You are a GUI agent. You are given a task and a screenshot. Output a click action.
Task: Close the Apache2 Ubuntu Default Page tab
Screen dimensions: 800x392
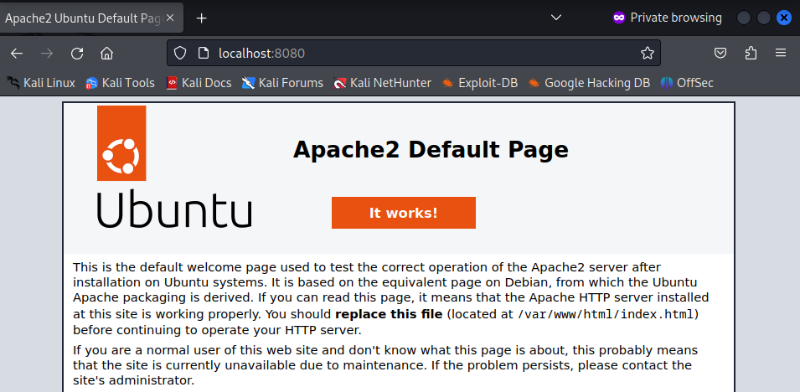click(x=170, y=18)
